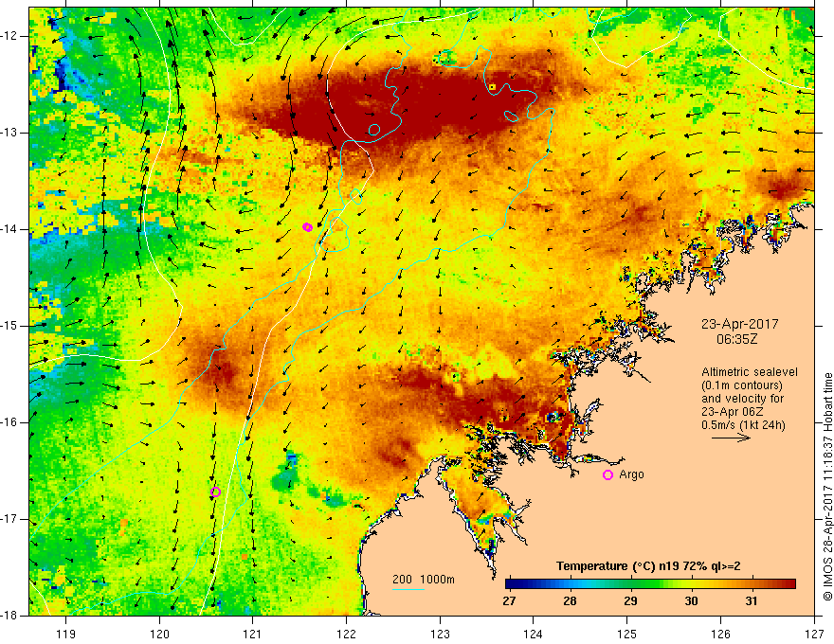This screenshot has width=834, height=644.
Task: Click the longitude axis label '122'
Action: (346, 634)
